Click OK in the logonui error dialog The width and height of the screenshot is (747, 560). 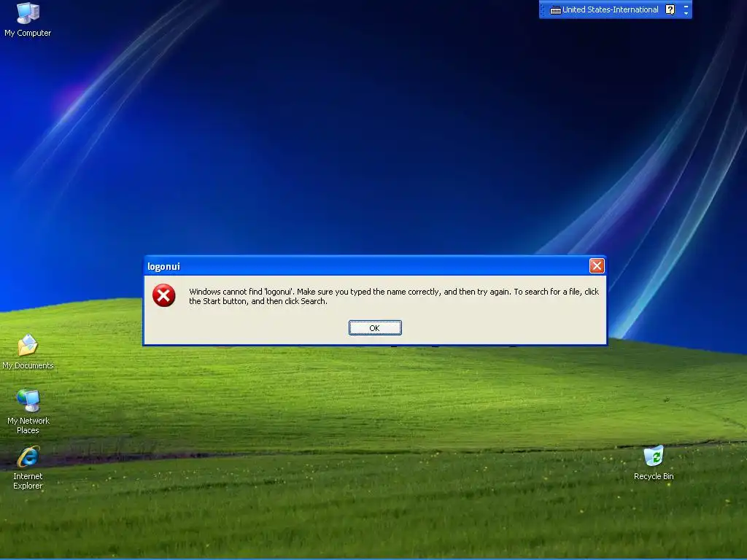(x=375, y=327)
